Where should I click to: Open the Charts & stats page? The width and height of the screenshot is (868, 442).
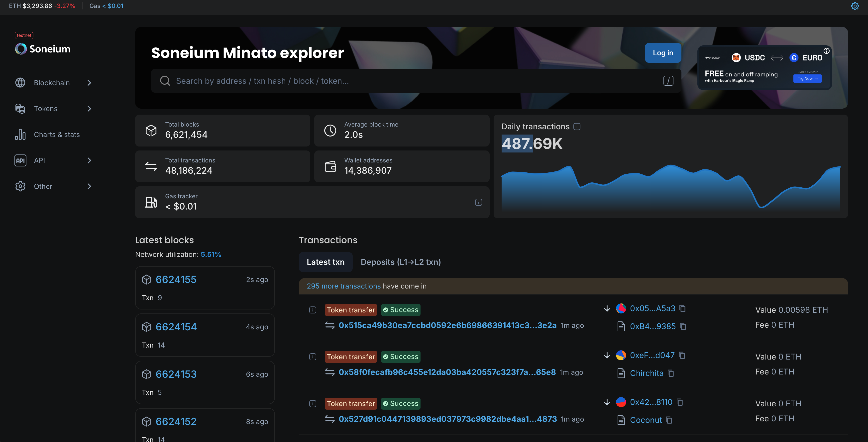pyautogui.click(x=57, y=135)
